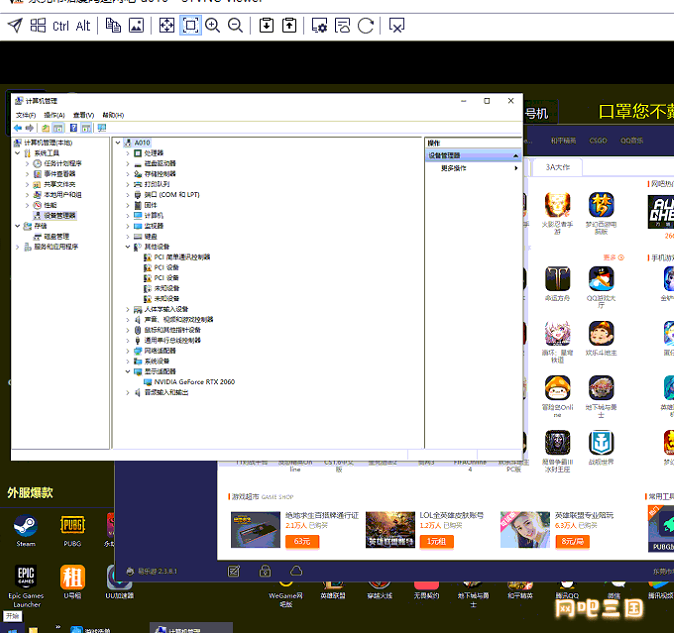Viewport: 674px width, 633px height.
Task: Click the upload file transfer icon
Action: [x=289, y=25]
